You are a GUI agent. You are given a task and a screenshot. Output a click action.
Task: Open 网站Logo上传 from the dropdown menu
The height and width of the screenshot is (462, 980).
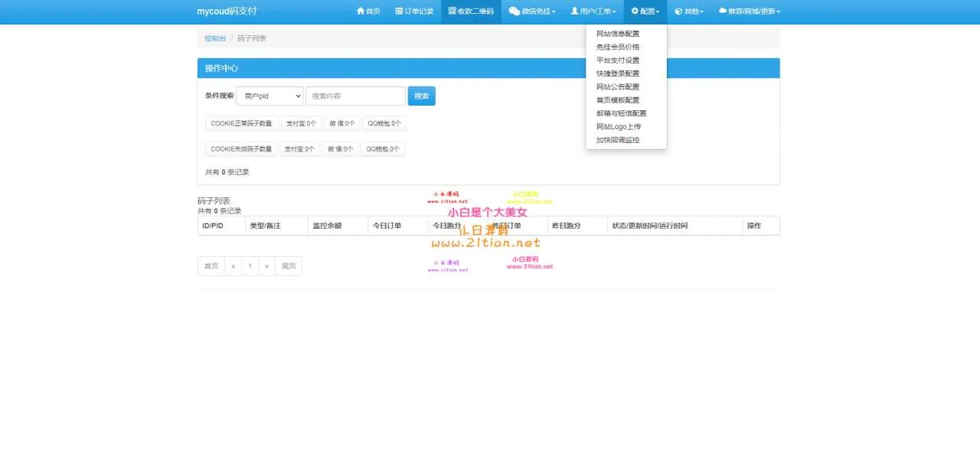coord(619,127)
